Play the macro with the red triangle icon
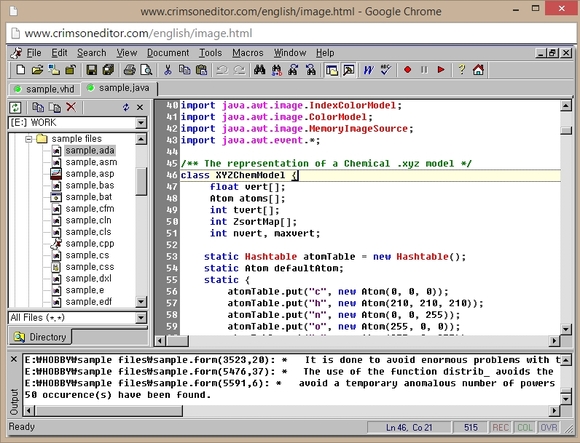 click(x=441, y=70)
